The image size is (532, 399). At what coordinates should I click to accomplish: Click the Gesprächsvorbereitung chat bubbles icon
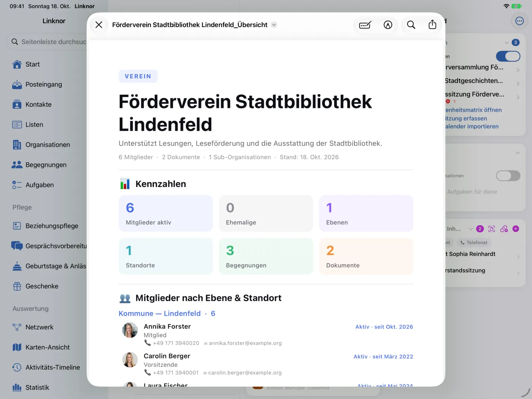coord(17,246)
